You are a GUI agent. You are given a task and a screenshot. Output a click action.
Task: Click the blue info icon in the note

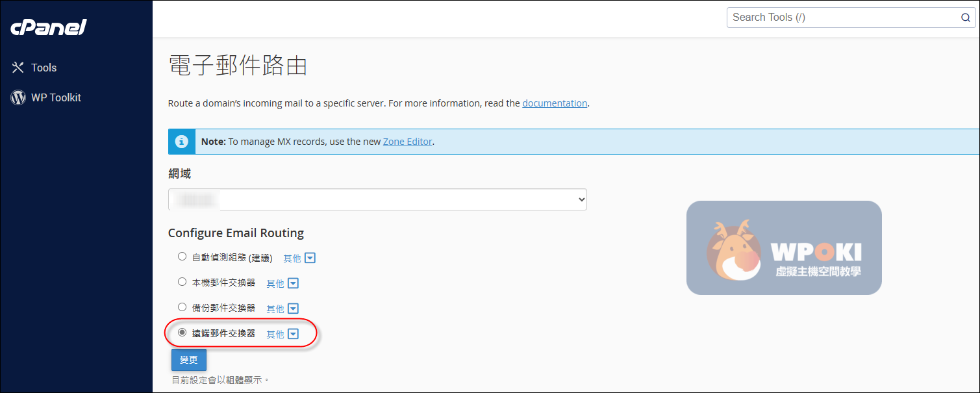tap(182, 141)
